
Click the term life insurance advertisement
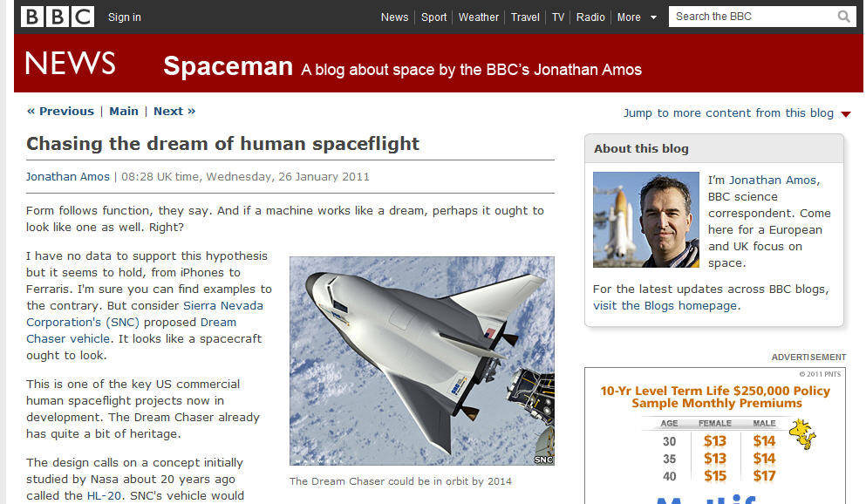point(715,436)
